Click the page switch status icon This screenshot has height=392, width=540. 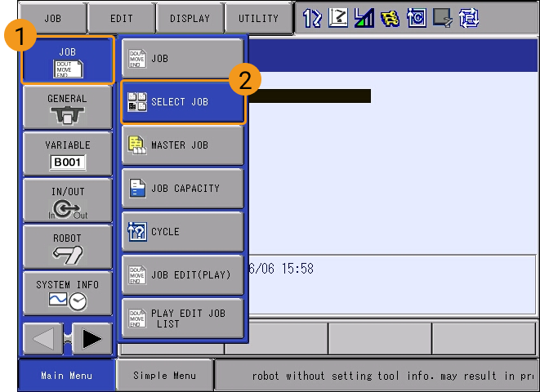coord(469,18)
